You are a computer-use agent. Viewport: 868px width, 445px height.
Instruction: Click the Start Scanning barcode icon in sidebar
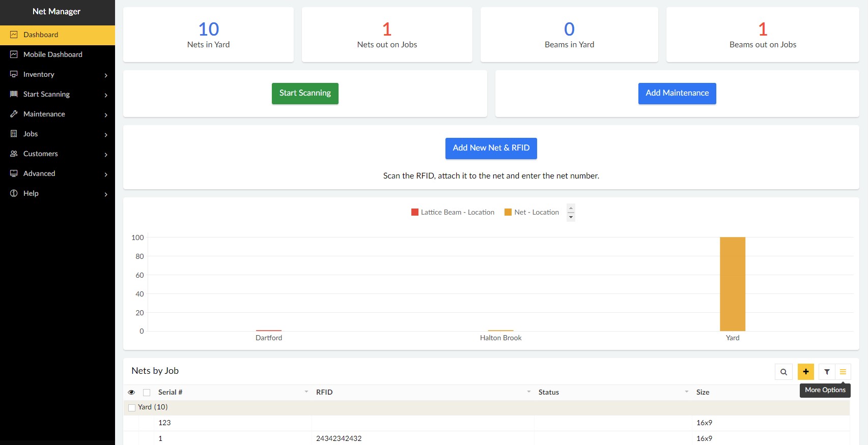click(x=14, y=94)
